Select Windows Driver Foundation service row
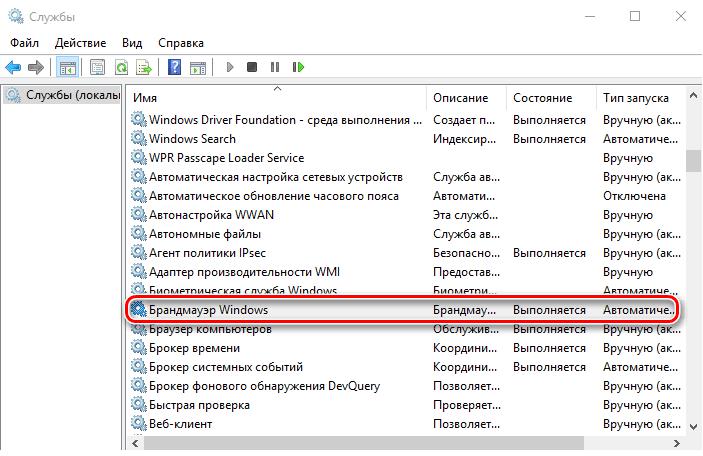This screenshot has height=456, width=703. pyautogui.click(x=407, y=120)
